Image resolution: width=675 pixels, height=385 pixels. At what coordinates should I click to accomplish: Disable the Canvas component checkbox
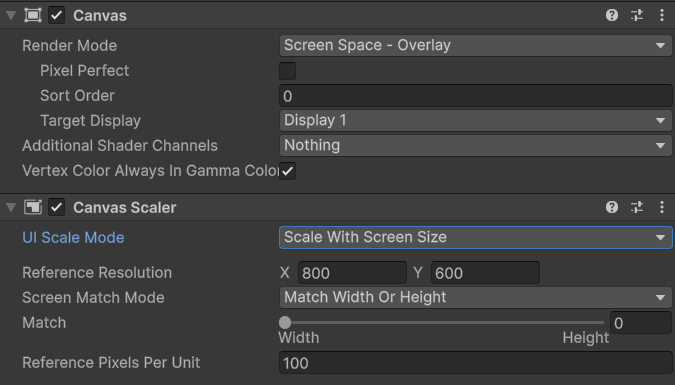[x=56, y=16]
